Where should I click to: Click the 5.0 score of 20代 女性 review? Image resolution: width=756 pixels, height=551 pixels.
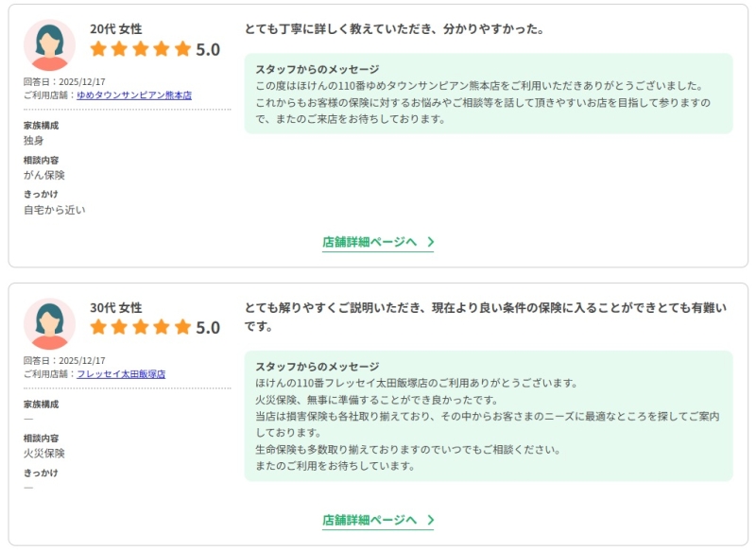[x=208, y=49]
